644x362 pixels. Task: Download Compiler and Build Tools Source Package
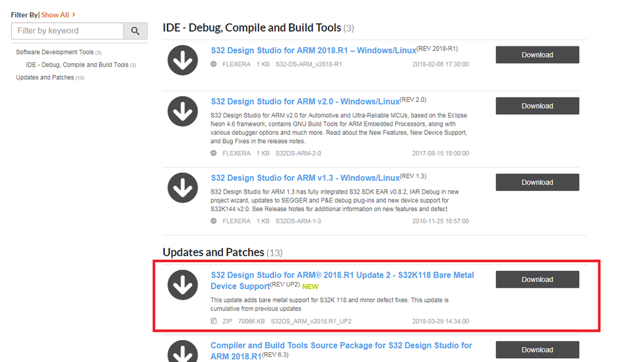tap(537, 350)
